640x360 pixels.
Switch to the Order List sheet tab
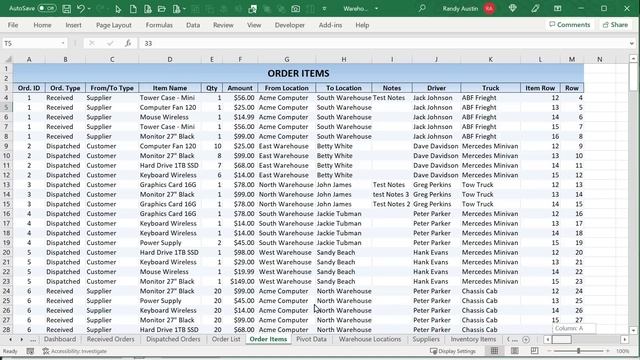click(226, 339)
